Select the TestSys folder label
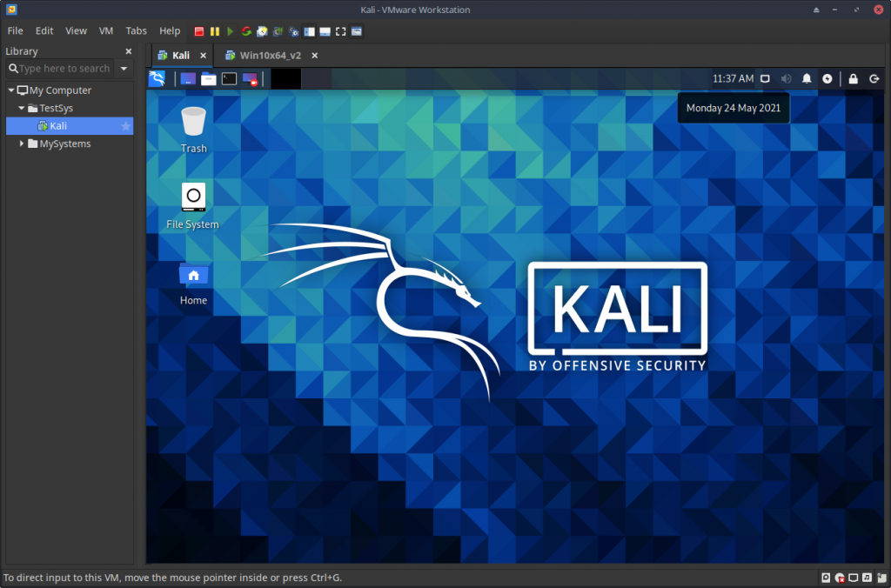This screenshot has height=588, width=891. (x=57, y=108)
